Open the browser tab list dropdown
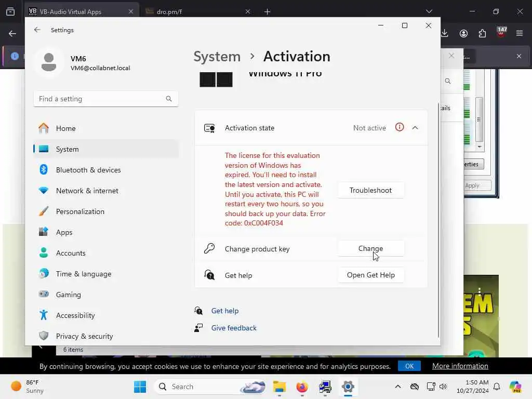 coord(429,11)
